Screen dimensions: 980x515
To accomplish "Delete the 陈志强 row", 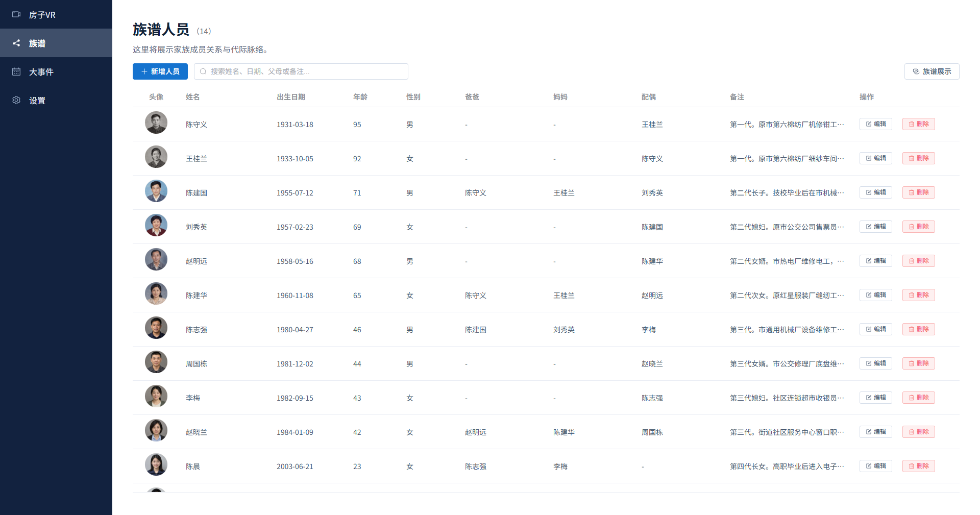I will [x=919, y=329].
